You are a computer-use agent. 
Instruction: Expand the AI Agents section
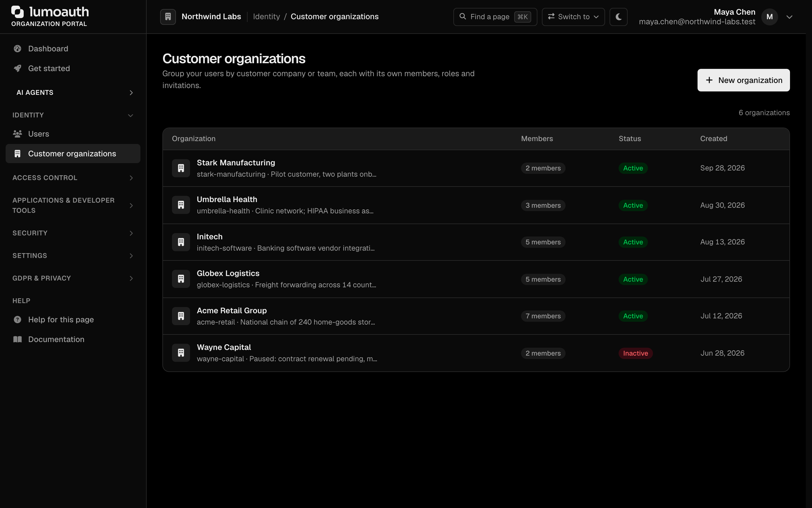tap(73, 92)
